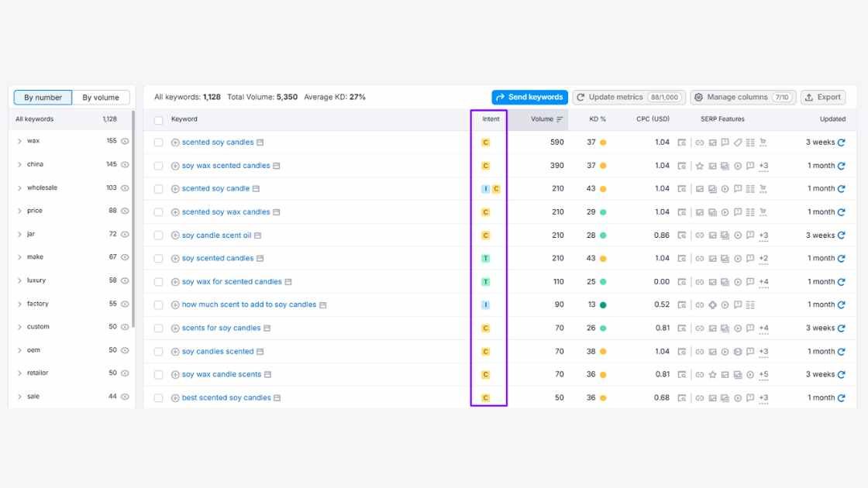Screen dimensions: 868x488
Task: Select all keywords with header checkbox
Action: point(159,120)
